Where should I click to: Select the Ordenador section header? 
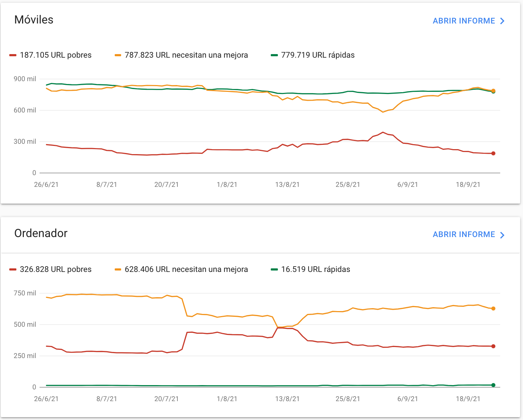pyautogui.click(x=41, y=233)
